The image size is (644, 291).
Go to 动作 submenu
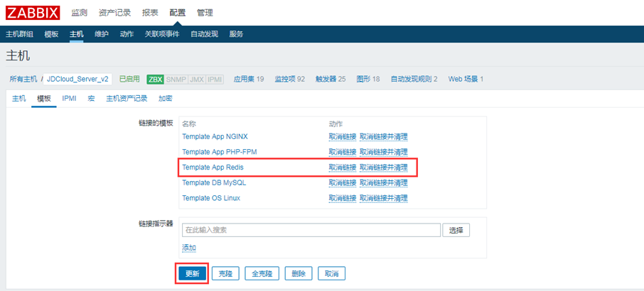127,34
